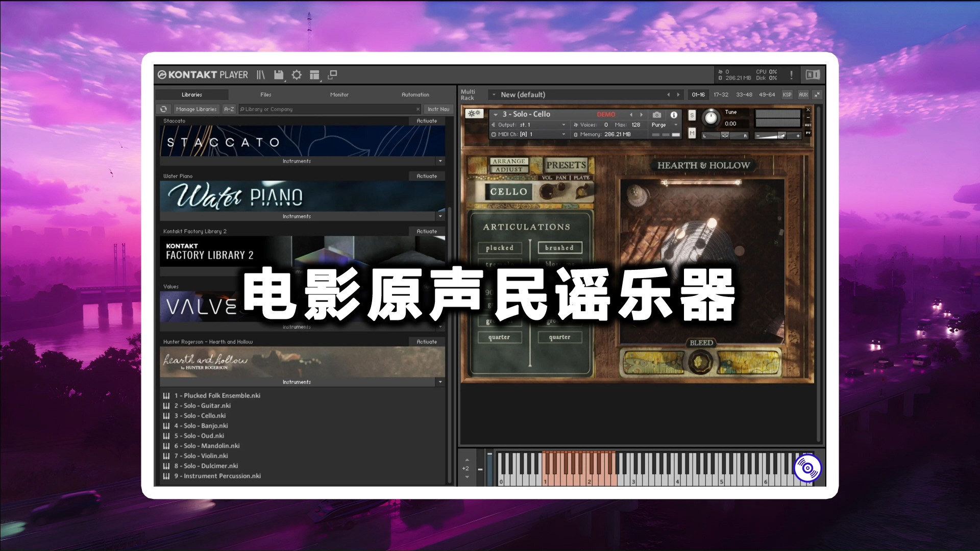Minimize rack view arrows icon

tap(817, 95)
